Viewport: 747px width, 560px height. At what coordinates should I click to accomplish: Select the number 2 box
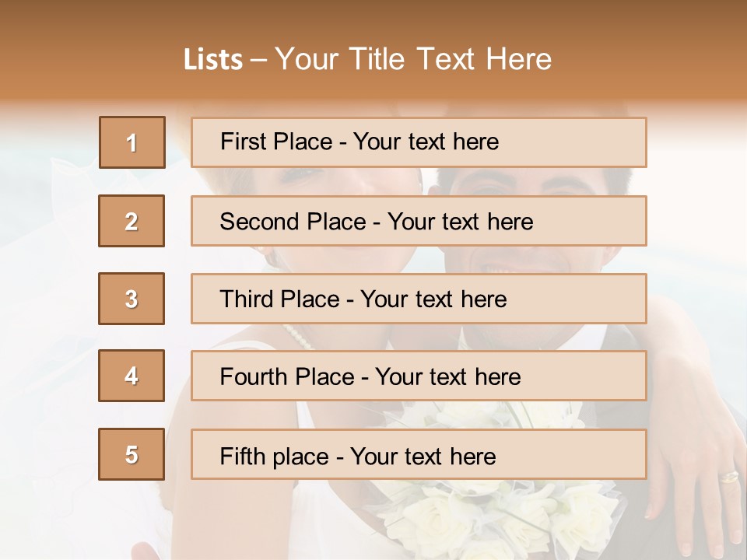(x=132, y=221)
